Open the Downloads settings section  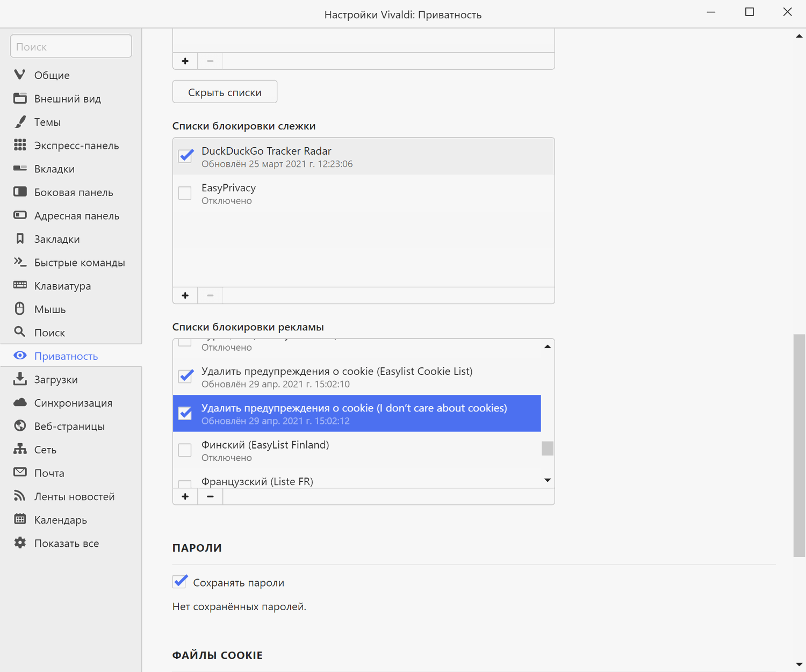(56, 379)
